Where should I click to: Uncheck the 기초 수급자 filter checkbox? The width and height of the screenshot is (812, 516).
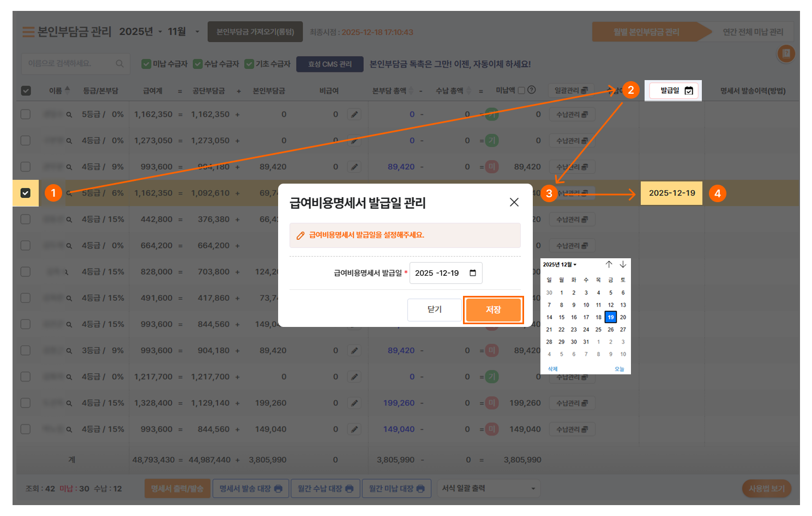249,64
